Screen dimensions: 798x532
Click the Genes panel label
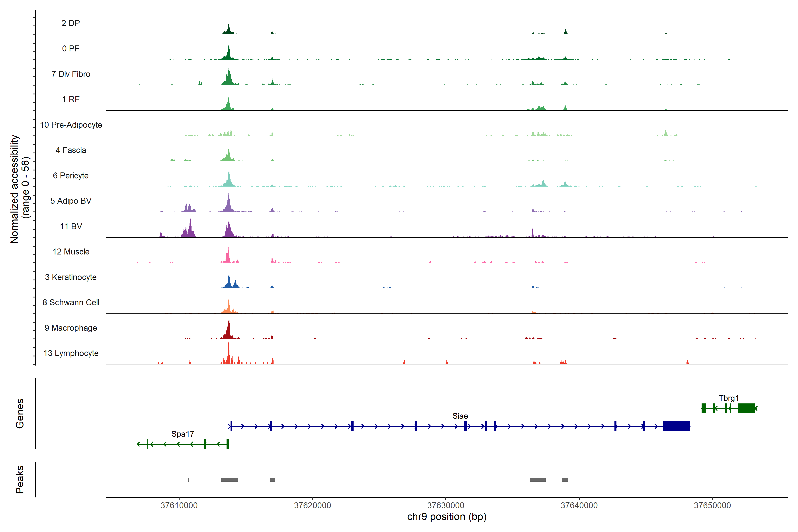coord(20,414)
